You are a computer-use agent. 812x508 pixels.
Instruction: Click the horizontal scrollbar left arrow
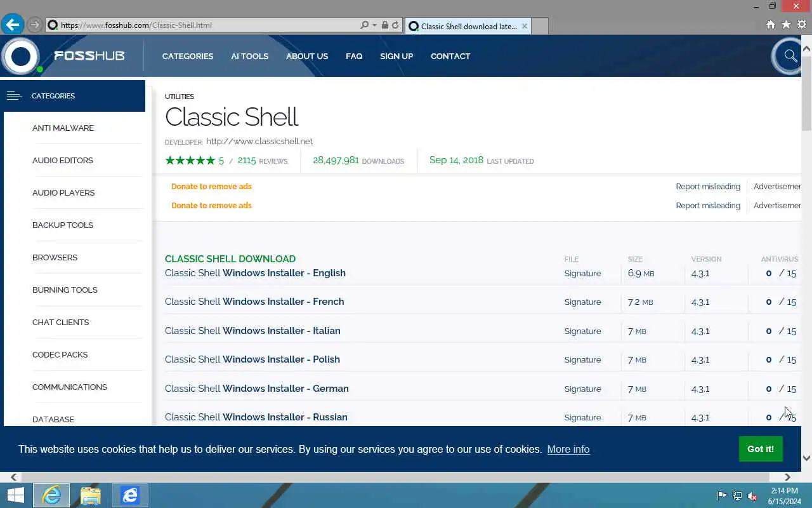click(14, 477)
